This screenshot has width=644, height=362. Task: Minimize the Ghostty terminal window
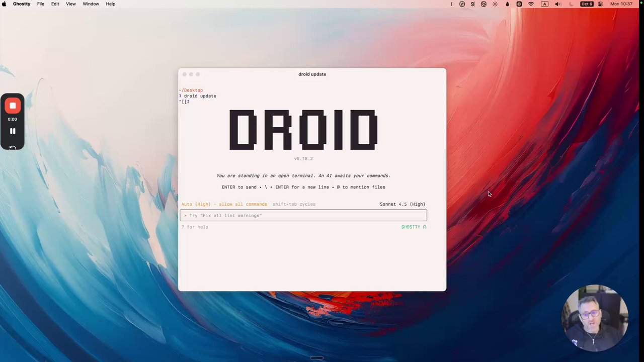(191, 74)
